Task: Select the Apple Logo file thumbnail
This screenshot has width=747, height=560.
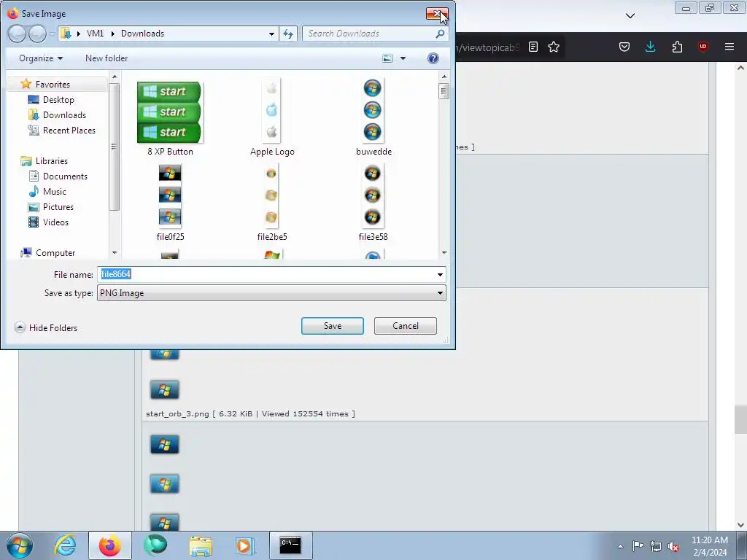Action: coord(272,118)
